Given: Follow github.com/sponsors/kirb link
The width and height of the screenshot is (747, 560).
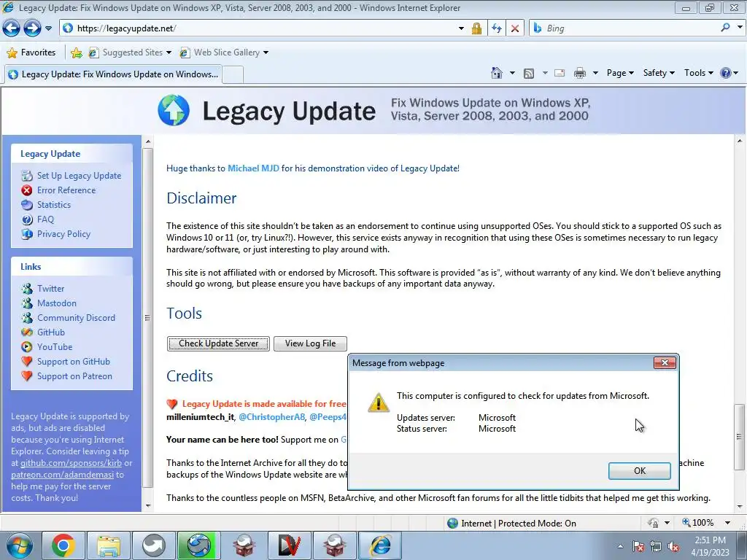Looking at the screenshot, I should (x=71, y=463).
